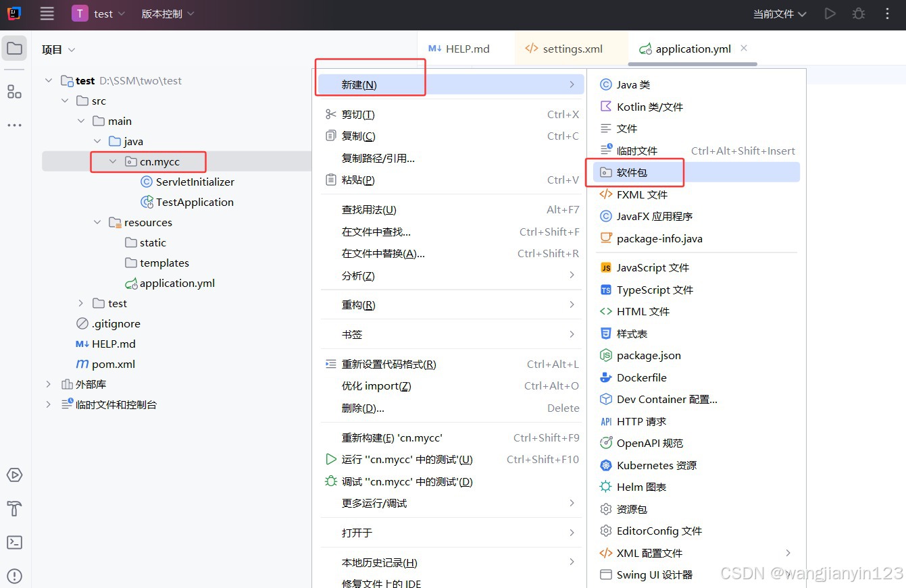Expand the 外部库 node
The image size is (906, 588).
(x=48, y=384)
